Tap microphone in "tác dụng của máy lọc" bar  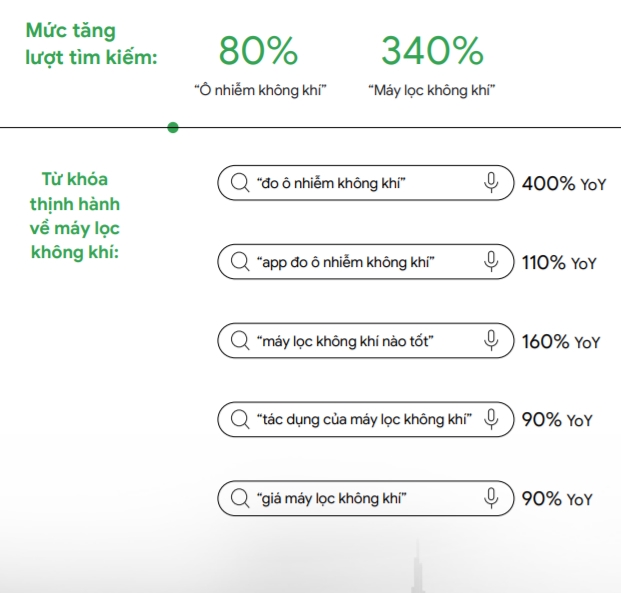tap(491, 419)
